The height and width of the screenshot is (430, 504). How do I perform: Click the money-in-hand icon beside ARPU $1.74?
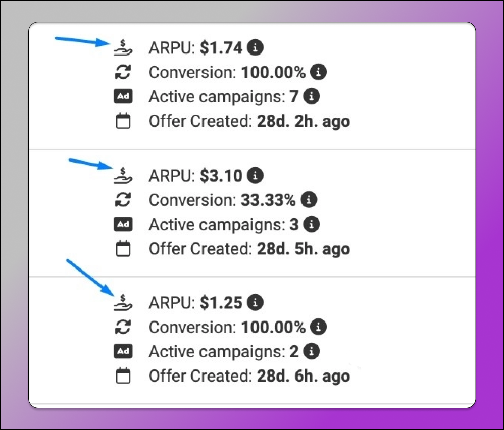122,48
